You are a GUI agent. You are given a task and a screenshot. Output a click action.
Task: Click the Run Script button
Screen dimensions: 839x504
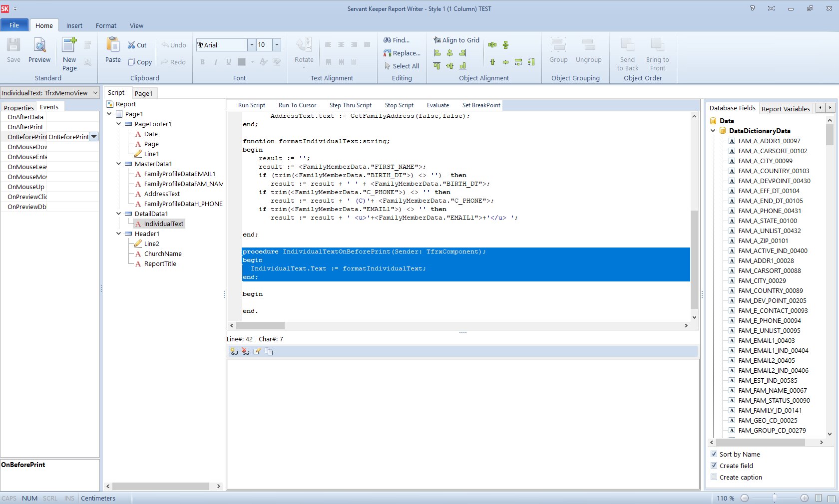pos(251,105)
